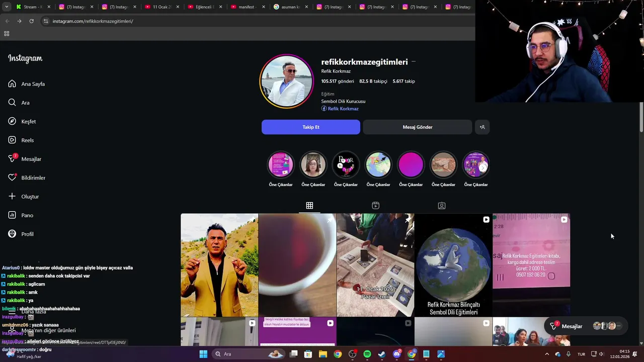Image resolution: width=644 pixels, height=362 pixels.
Task: Switch to the tagged photos tab
Action: [441, 206]
